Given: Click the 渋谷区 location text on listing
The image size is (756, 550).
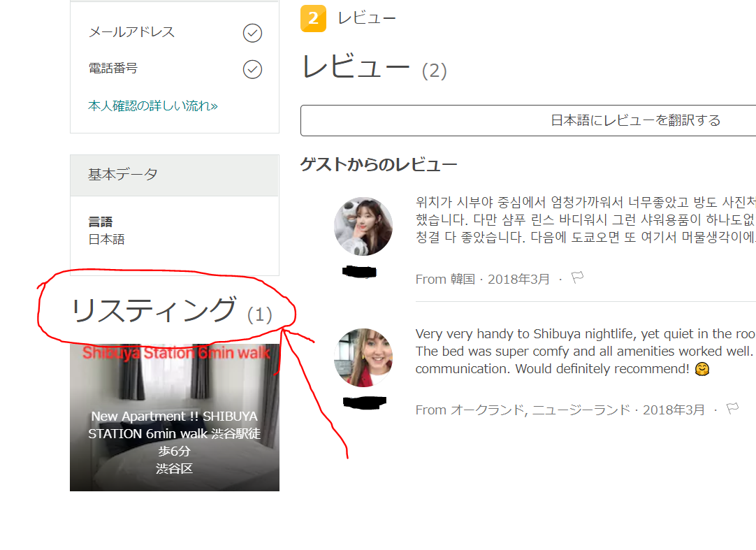Looking at the screenshot, I should [175, 469].
